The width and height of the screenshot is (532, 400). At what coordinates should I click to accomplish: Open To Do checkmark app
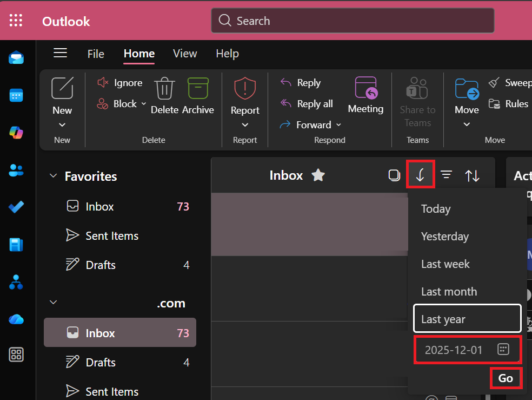click(16, 207)
